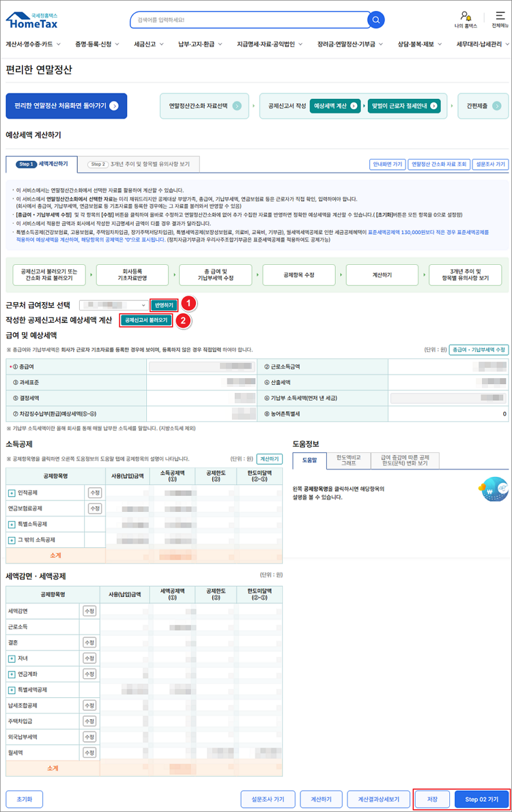512x812 pixels.
Task: Expand 특별세액공제 row
Action: (x=12, y=690)
